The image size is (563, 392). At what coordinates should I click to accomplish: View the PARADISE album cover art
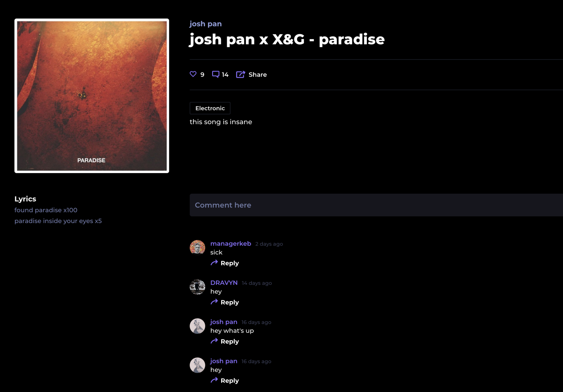pyautogui.click(x=92, y=96)
